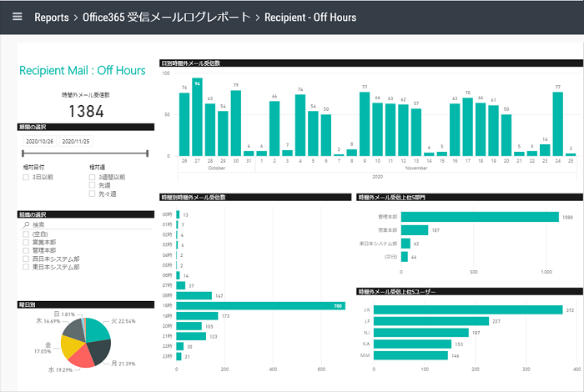Select the 管理本部 bar in department chart
Image resolution: width=584 pixels, height=392 pixels.
click(479, 217)
